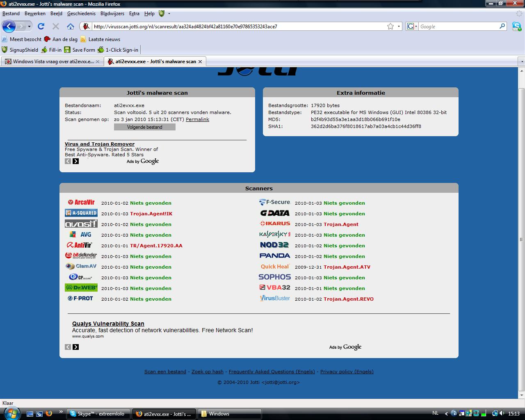Click the Volgende bestand button

coord(145,127)
